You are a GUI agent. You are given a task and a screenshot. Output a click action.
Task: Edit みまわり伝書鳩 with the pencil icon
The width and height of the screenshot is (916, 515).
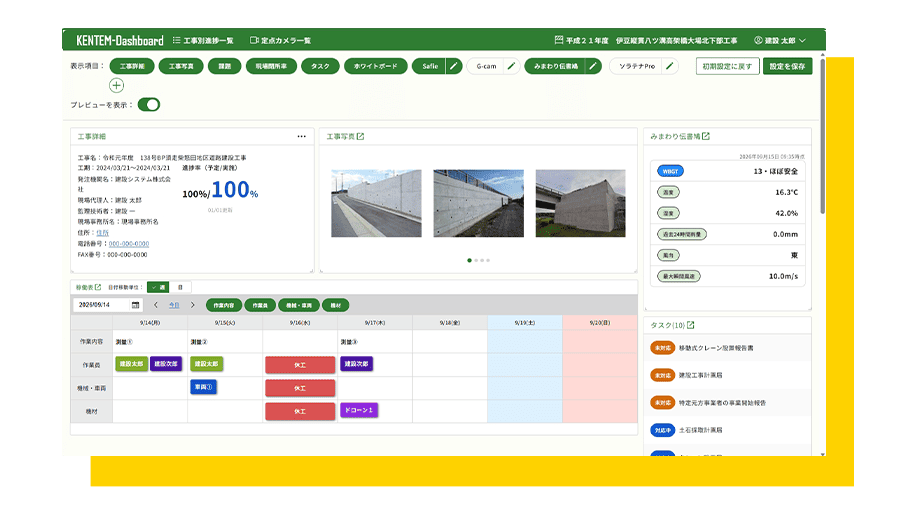[x=593, y=66]
